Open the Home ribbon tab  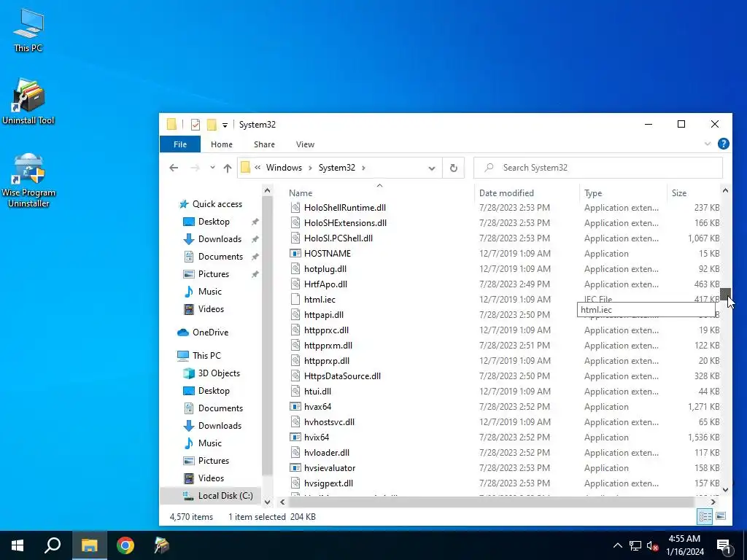pyautogui.click(x=222, y=144)
